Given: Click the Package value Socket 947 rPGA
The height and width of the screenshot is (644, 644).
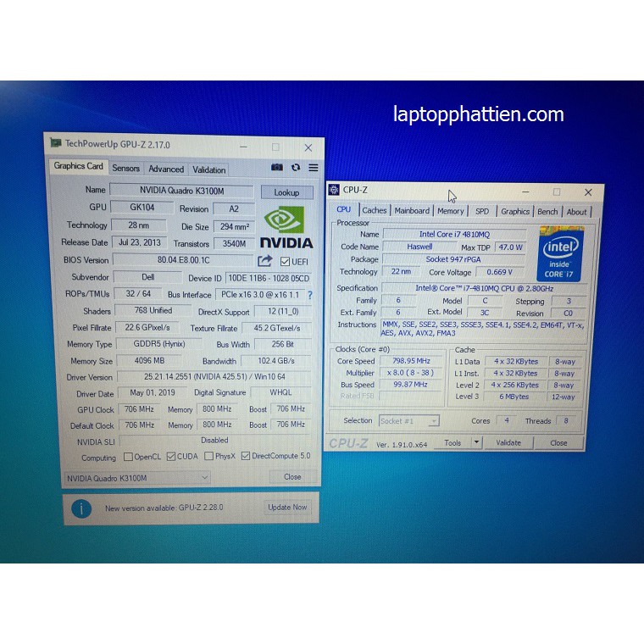Looking at the screenshot, I should pyautogui.click(x=453, y=259).
